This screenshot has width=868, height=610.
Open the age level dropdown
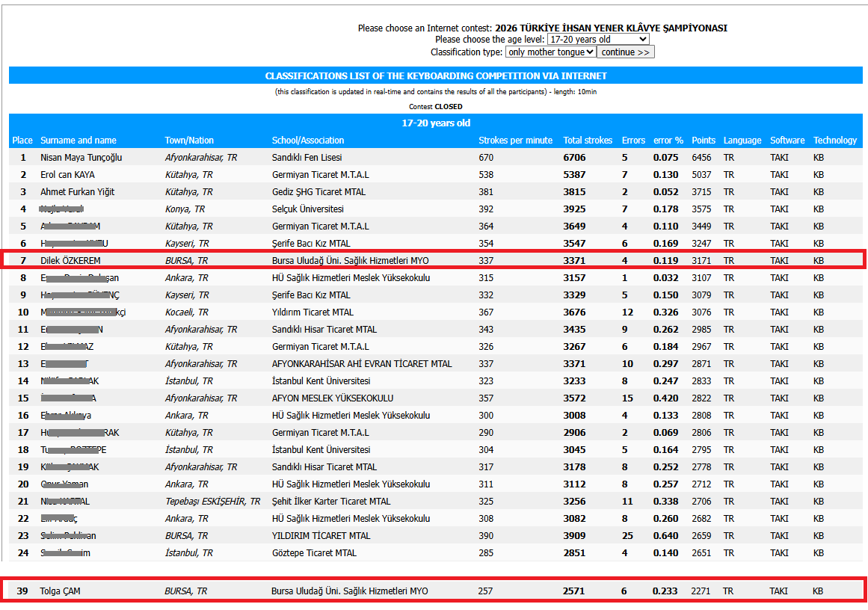pos(597,40)
